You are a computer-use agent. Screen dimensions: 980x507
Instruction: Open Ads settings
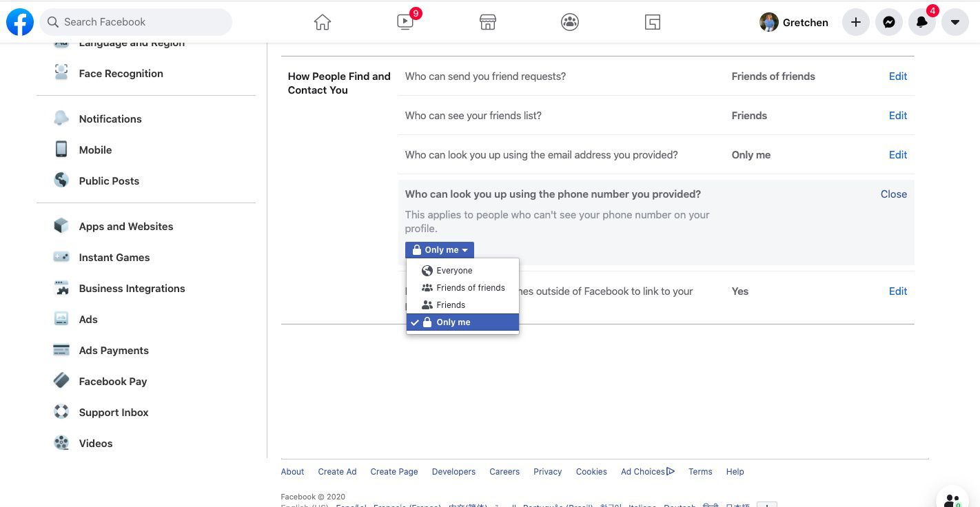pos(88,319)
